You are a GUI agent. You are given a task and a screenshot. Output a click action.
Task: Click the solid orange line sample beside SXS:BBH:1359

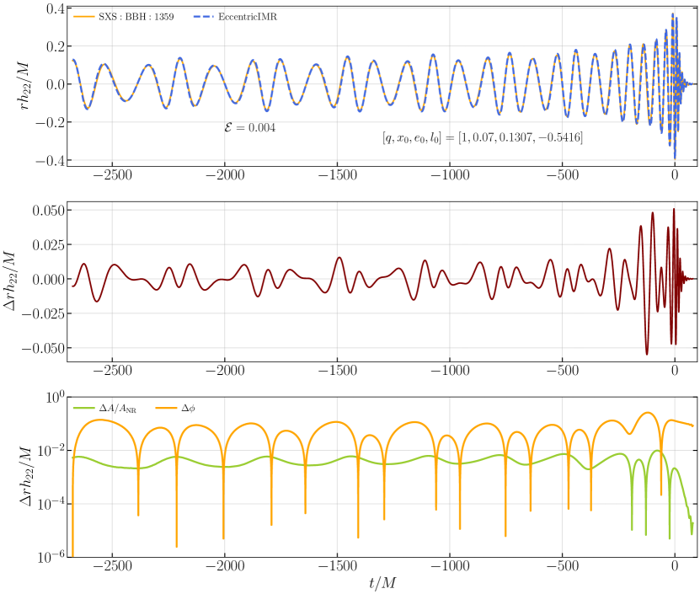84,17
